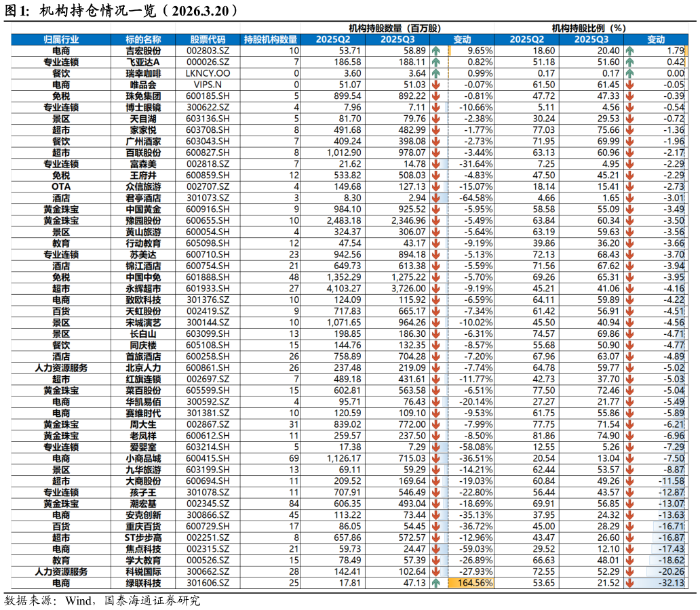
Task: Click stock code 600827.SH
Action: (x=208, y=153)
